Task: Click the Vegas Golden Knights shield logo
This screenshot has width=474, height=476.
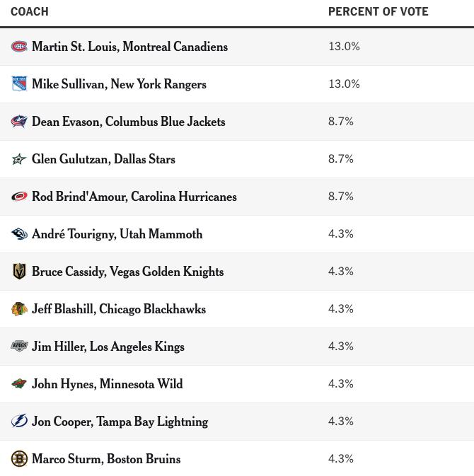Action: (19, 271)
